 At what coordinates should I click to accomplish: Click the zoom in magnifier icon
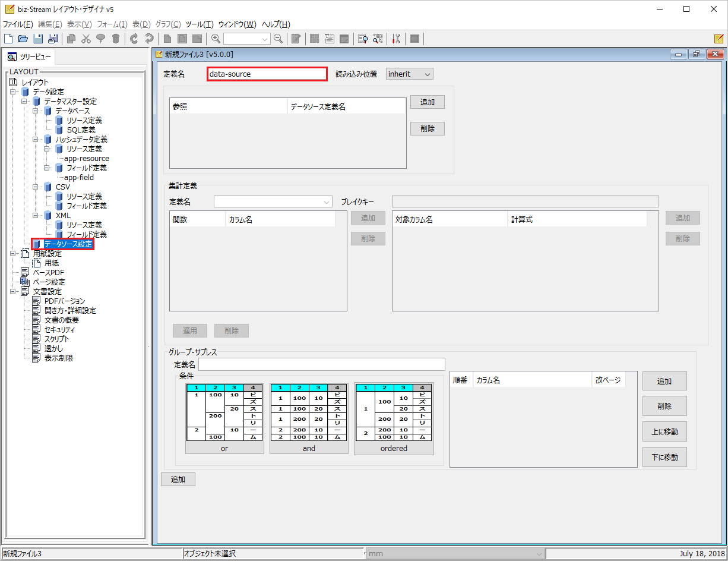click(x=216, y=39)
